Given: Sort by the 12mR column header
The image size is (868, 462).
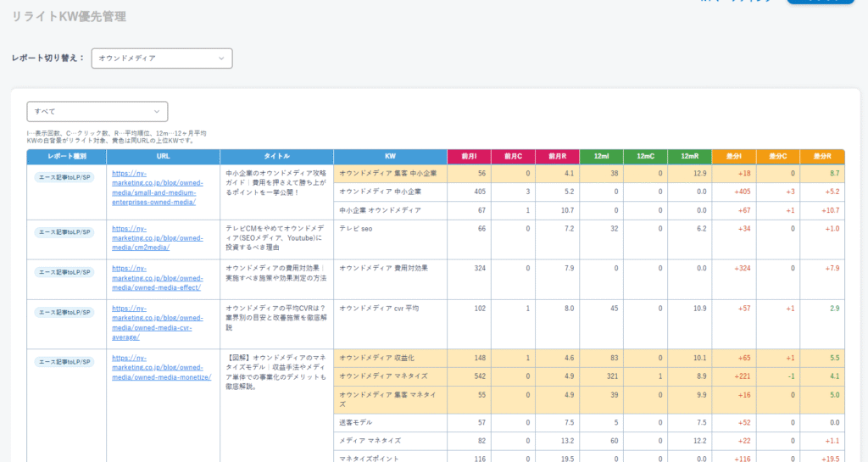Looking at the screenshot, I should (690, 157).
